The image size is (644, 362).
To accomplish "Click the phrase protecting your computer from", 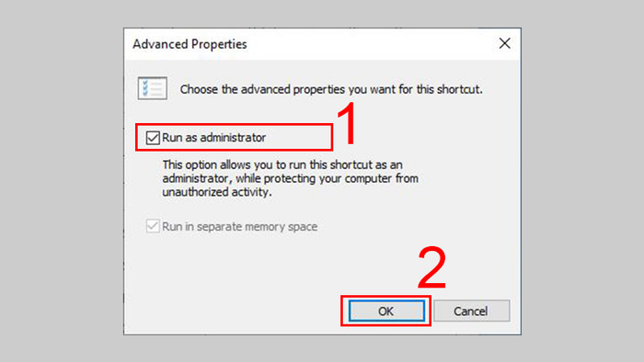I will [x=341, y=179].
